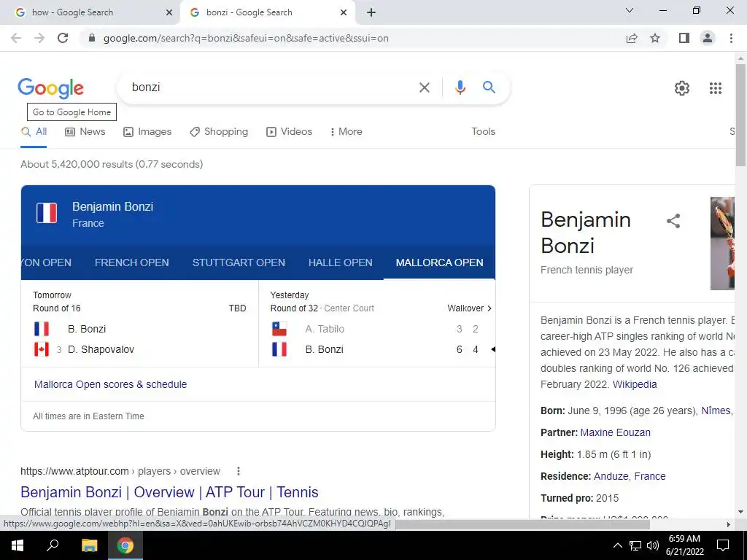
Task: Click the horizontal scrollbar at page bottom
Action: point(522,524)
